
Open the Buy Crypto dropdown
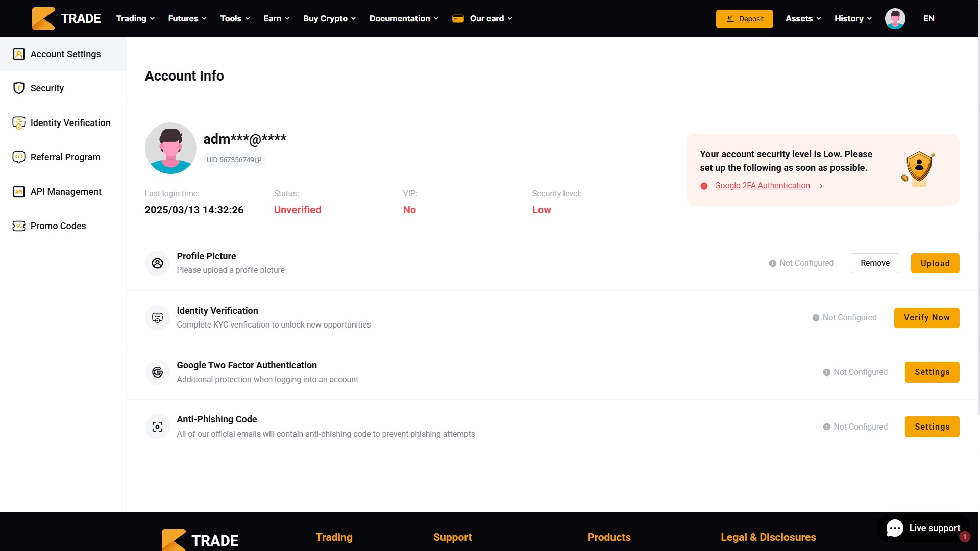[x=329, y=19]
